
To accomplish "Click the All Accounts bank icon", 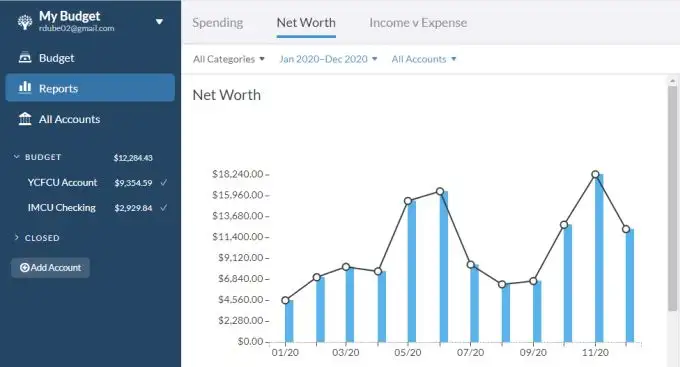I will [25, 119].
